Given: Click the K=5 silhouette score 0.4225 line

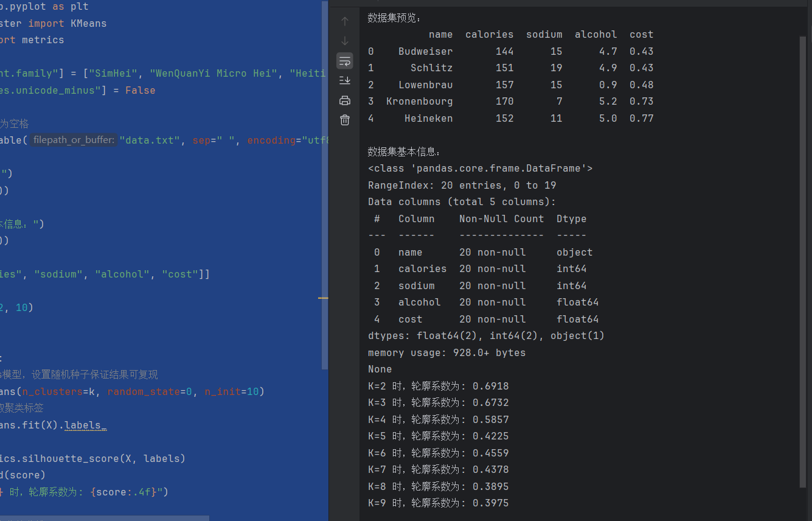Looking at the screenshot, I should coord(439,436).
